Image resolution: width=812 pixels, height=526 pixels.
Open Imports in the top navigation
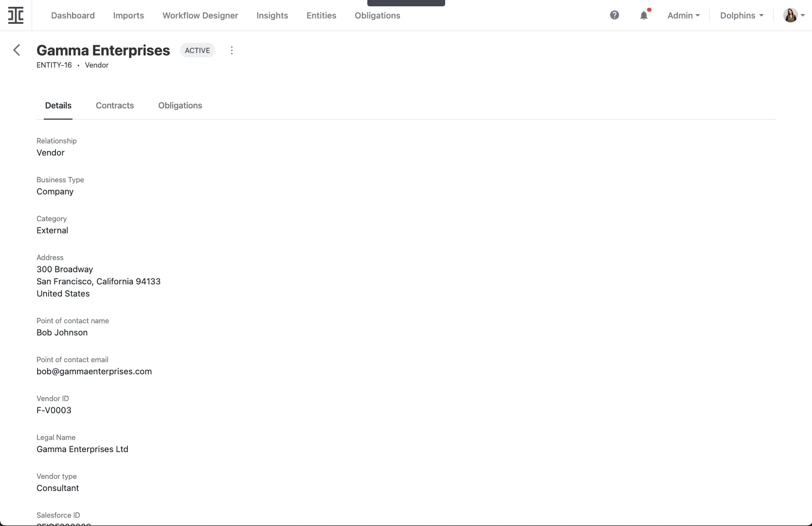(x=128, y=16)
